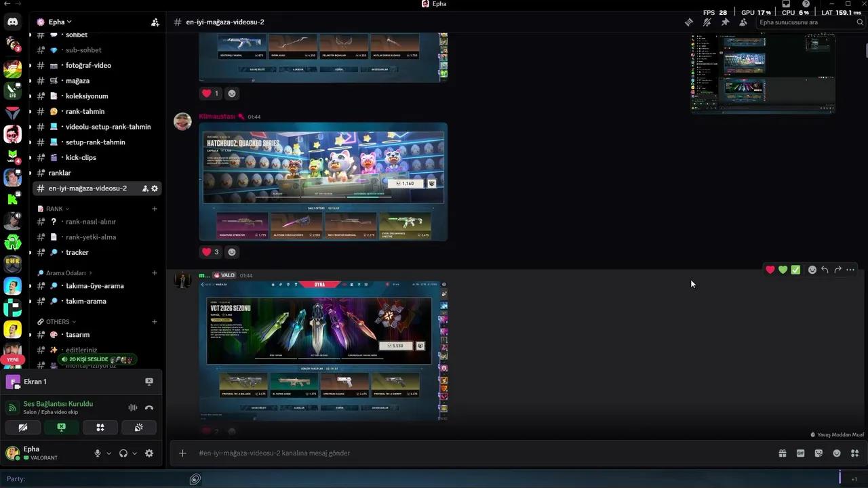Viewport: 868px width, 488px height.
Task: Stop screen sharing via green screen toggle
Action: point(62,427)
